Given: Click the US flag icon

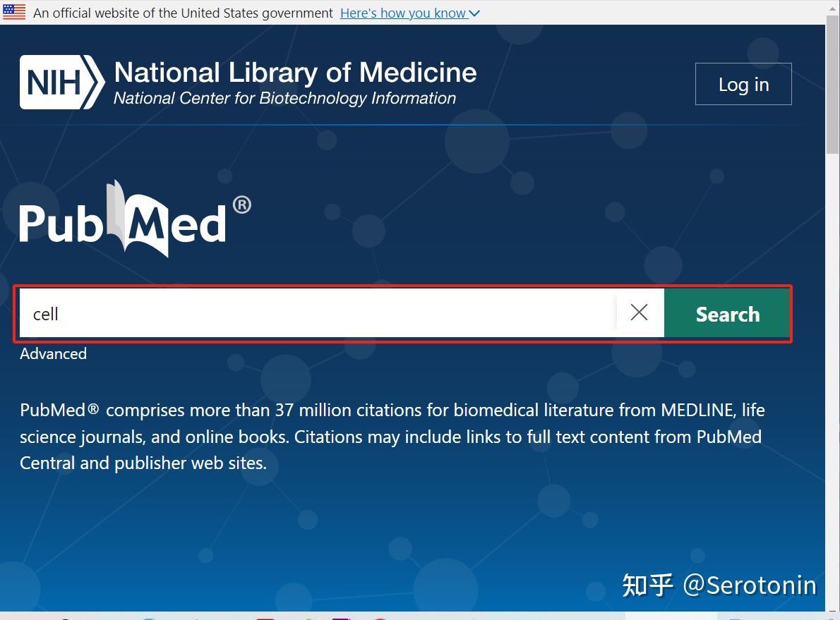Looking at the screenshot, I should tap(14, 12).
